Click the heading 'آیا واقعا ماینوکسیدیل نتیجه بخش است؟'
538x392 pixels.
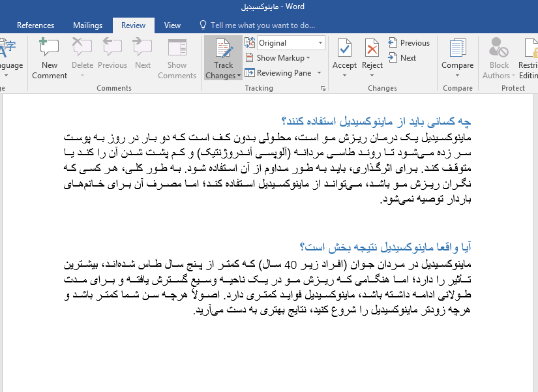click(385, 247)
